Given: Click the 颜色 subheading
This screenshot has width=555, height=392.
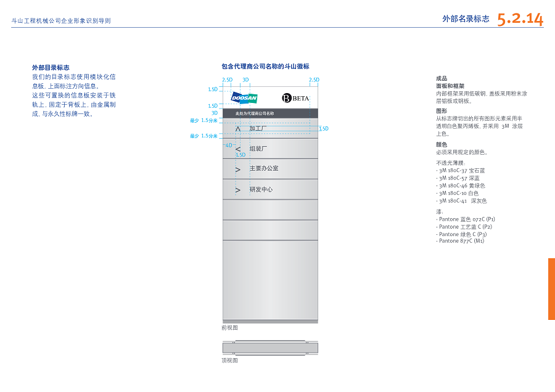Looking at the screenshot, I should [x=442, y=144].
